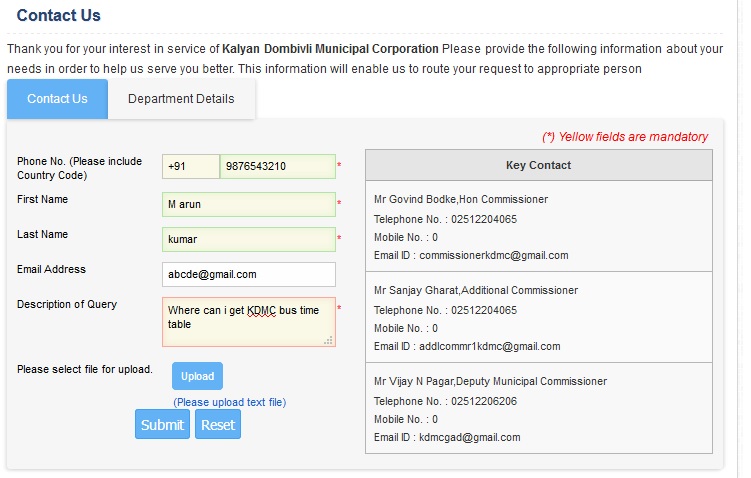Screen dimensions: 751x478
Task: Click the First Name input field
Action: pos(249,204)
